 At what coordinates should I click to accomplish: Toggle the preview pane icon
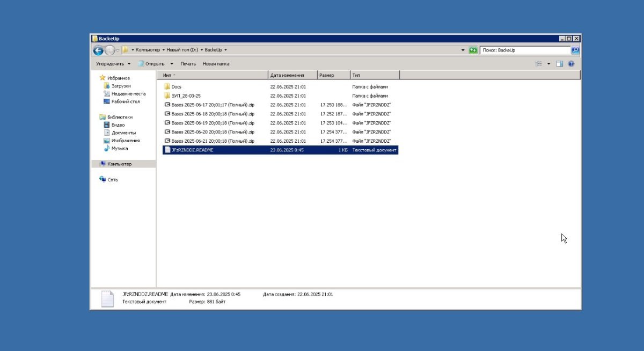[560, 64]
